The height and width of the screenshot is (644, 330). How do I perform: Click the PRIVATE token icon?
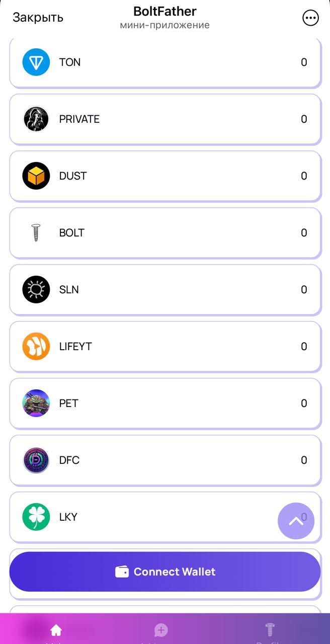pyautogui.click(x=36, y=119)
